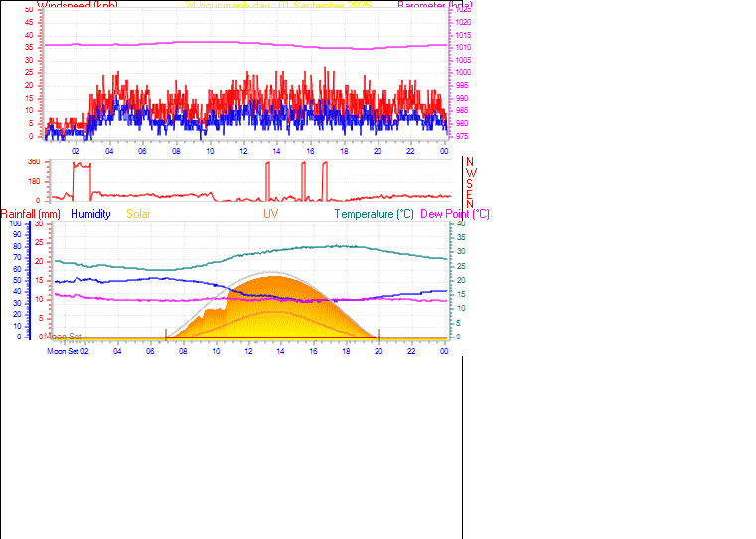
Task: Click the Humidity legend label
Action: point(90,214)
